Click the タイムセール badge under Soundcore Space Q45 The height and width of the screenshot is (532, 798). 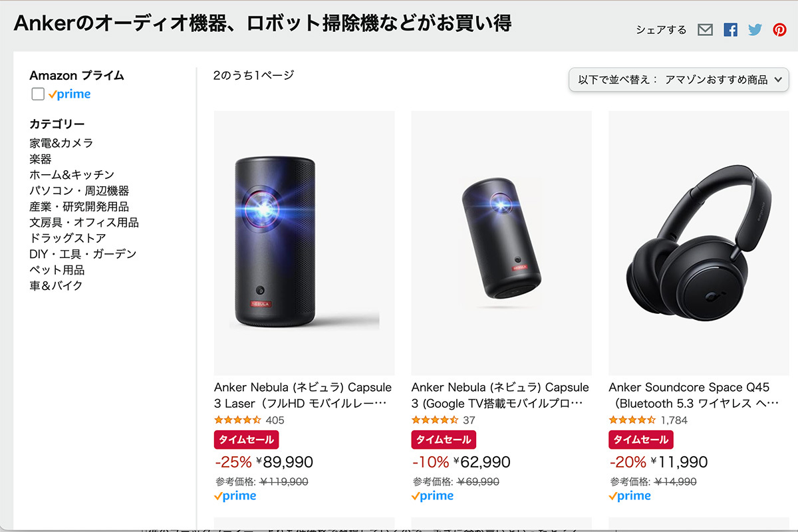point(640,440)
